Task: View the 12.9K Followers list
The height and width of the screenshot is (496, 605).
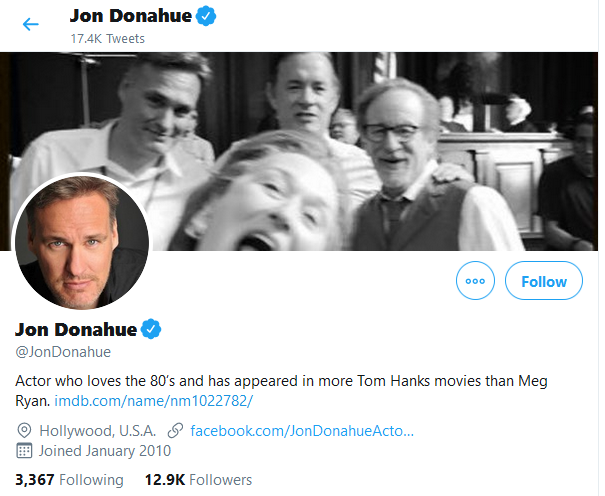Action: point(198,480)
